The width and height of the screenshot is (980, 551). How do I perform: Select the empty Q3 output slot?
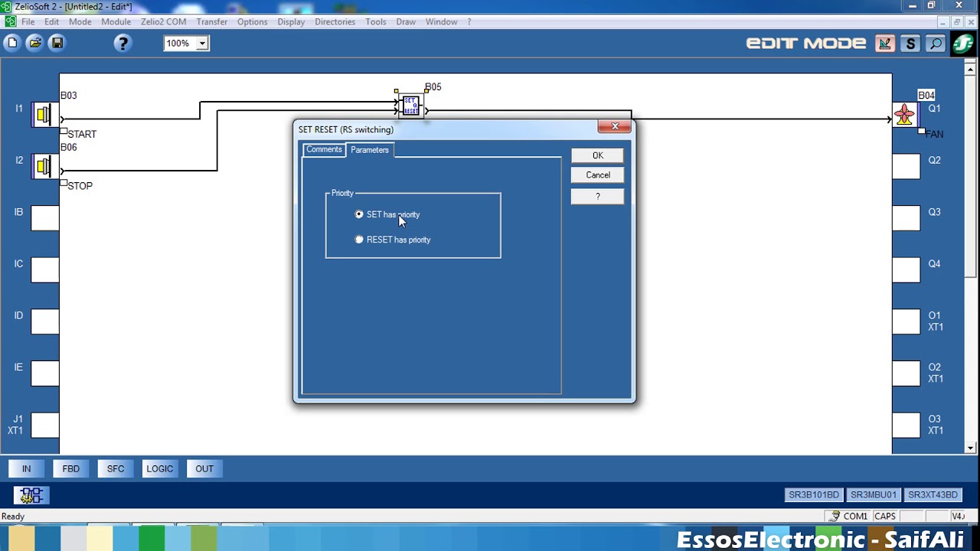pyautogui.click(x=906, y=218)
